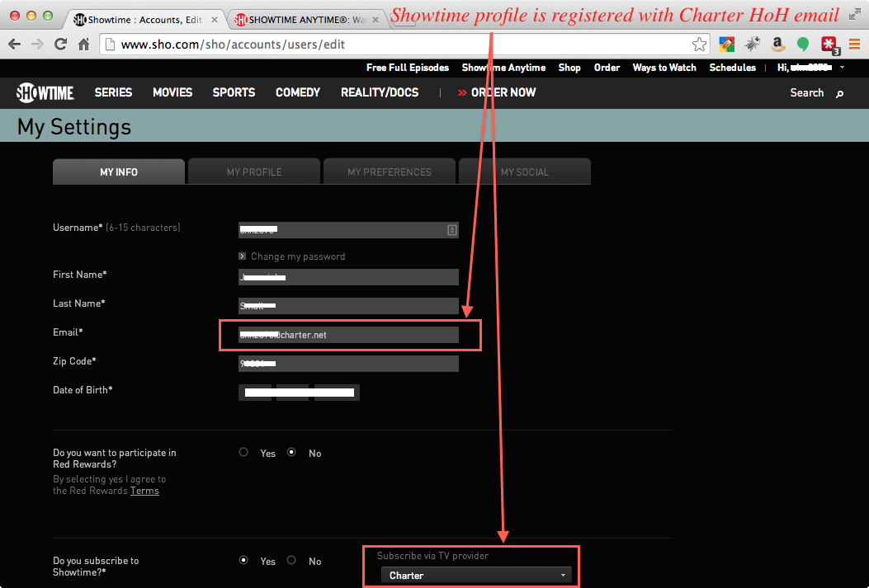Close the SHOWTIME ANYTIME tab

375,20
